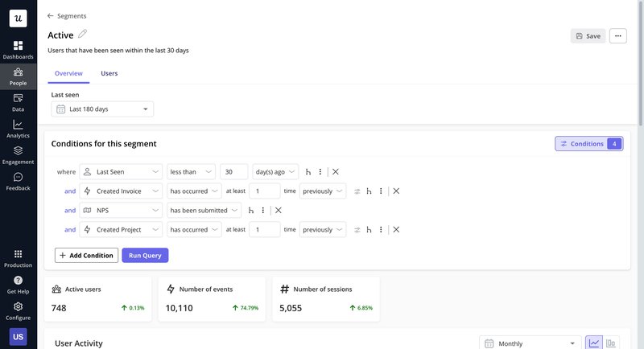This screenshot has height=349, width=644.
Task: Open the 'less than' operator dropdown
Action: pos(191,172)
